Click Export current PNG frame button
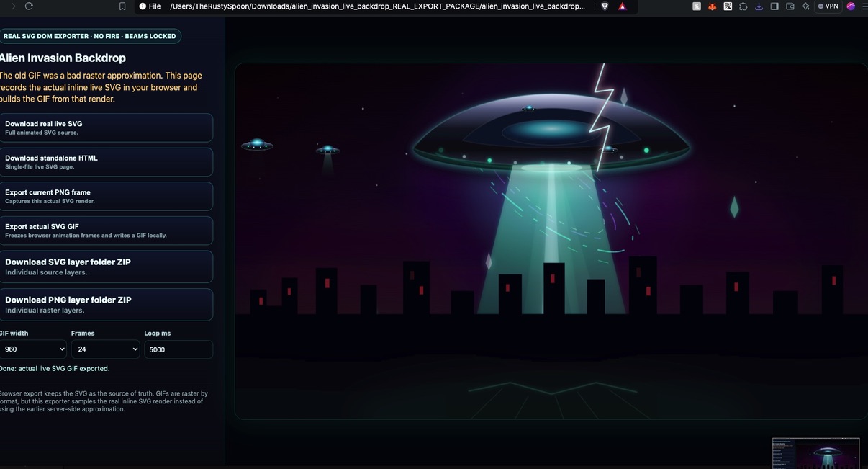868x469 pixels. tap(105, 196)
